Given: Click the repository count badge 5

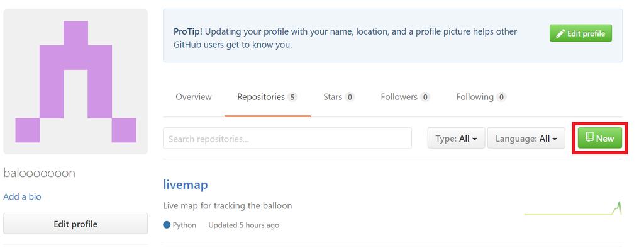Looking at the screenshot, I should point(292,97).
